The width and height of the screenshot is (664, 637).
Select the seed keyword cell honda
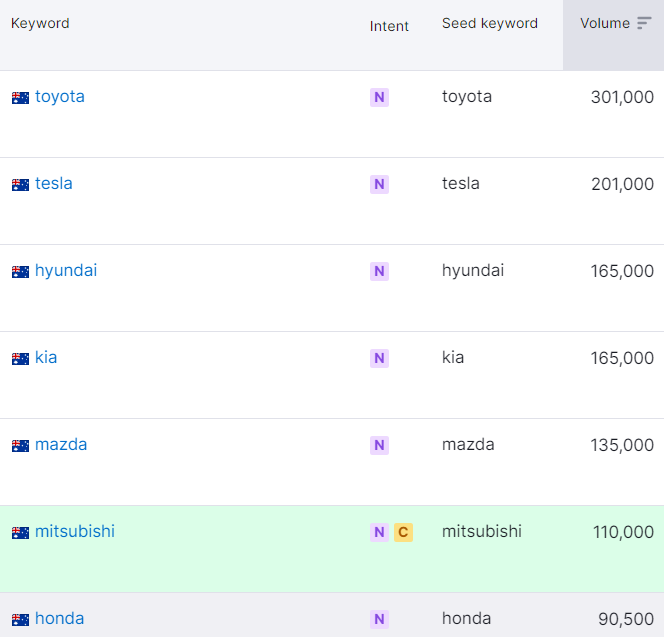click(467, 618)
